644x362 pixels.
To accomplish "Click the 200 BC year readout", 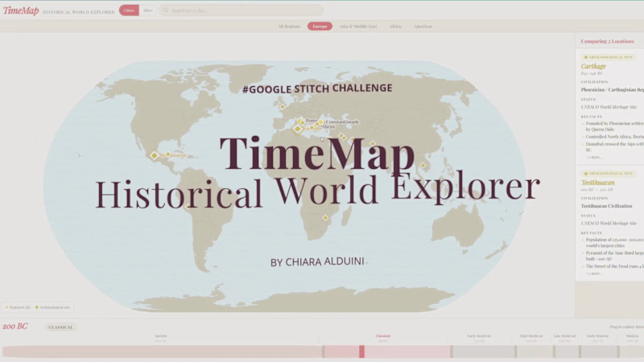I will (15, 327).
